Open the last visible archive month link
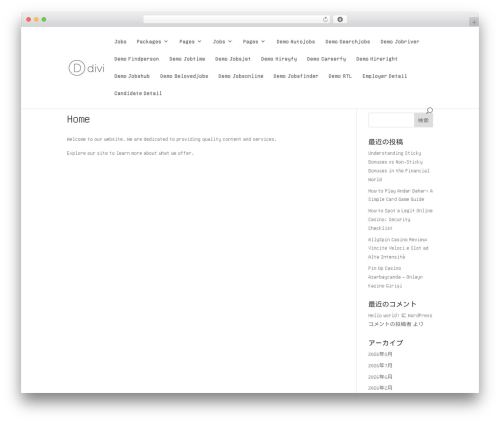 click(x=380, y=388)
